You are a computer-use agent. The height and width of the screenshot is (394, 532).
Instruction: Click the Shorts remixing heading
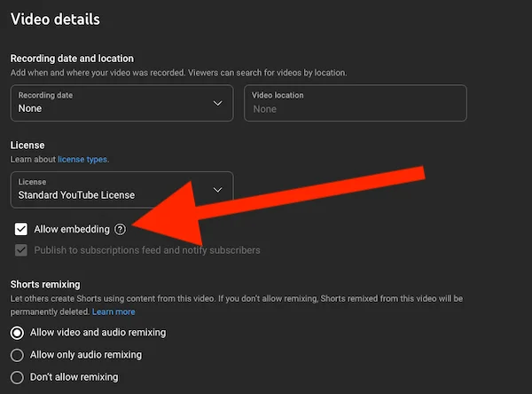45,284
